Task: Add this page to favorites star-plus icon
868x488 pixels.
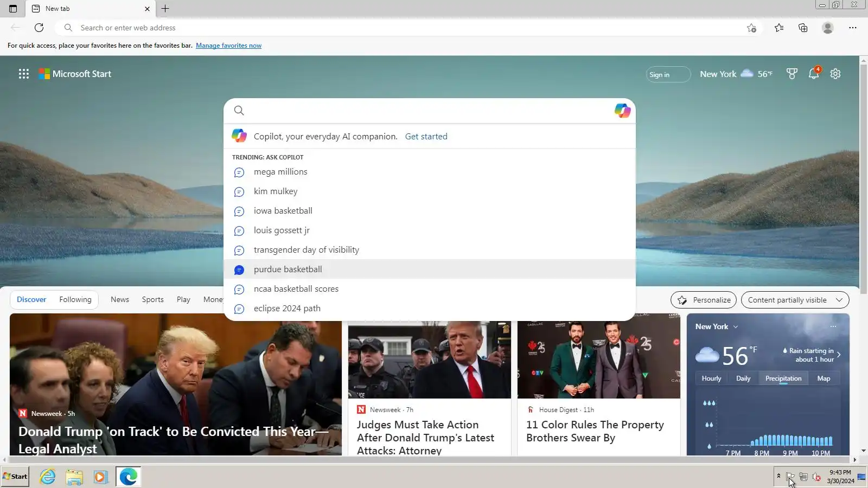Action: point(751,28)
